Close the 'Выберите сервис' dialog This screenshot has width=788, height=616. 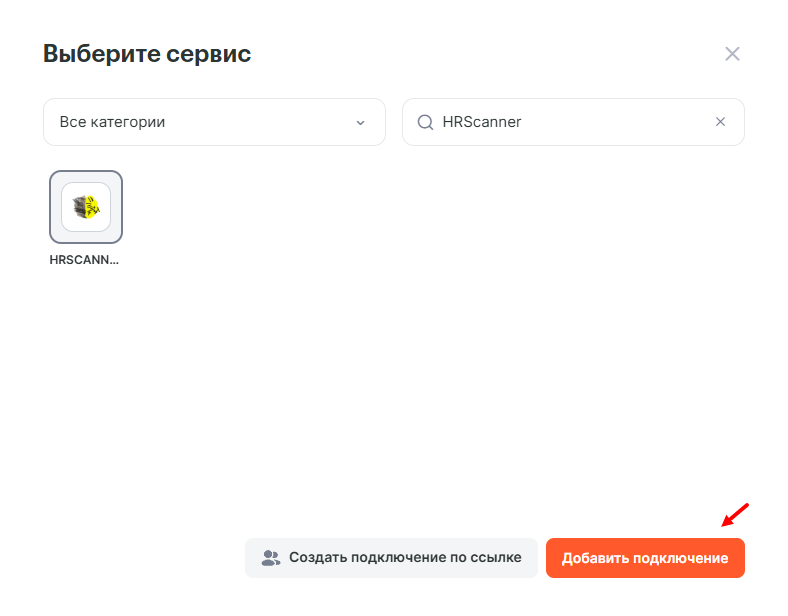[x=732, y=54]
